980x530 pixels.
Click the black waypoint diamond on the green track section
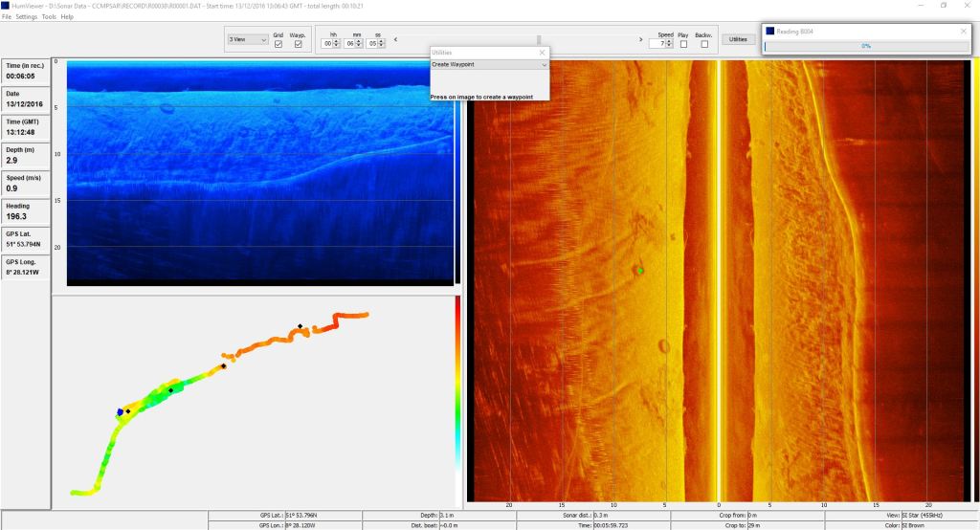coord(170,390)
